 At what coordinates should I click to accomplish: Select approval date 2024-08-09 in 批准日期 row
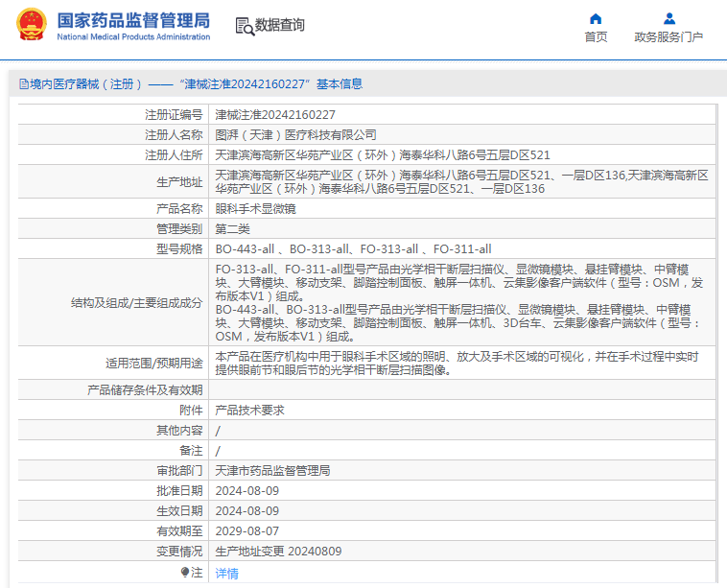247,490
